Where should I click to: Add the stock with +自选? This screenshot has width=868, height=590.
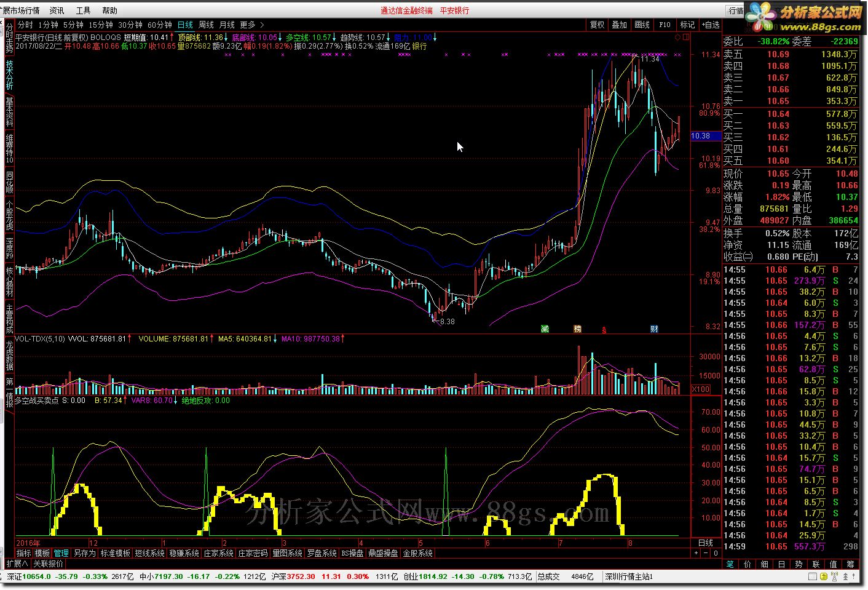click(709, 25)
